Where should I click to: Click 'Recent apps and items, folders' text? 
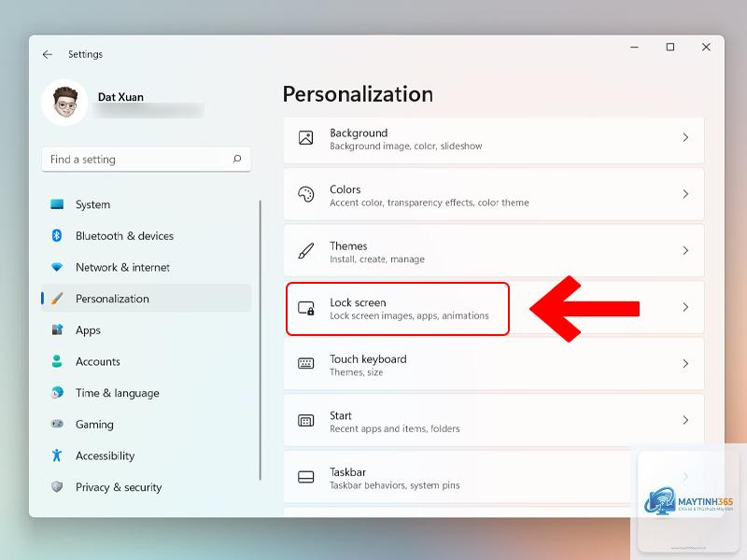coord(394,429)
